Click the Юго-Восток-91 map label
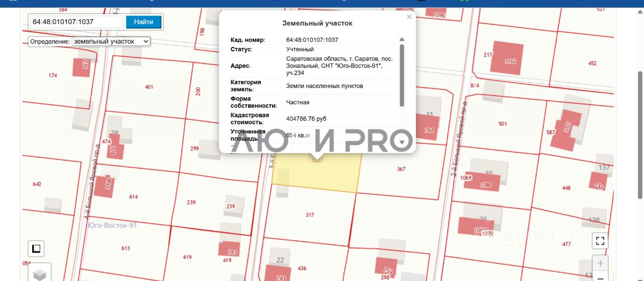The height and width of the screenshot is (281, 644). [112, 225]
